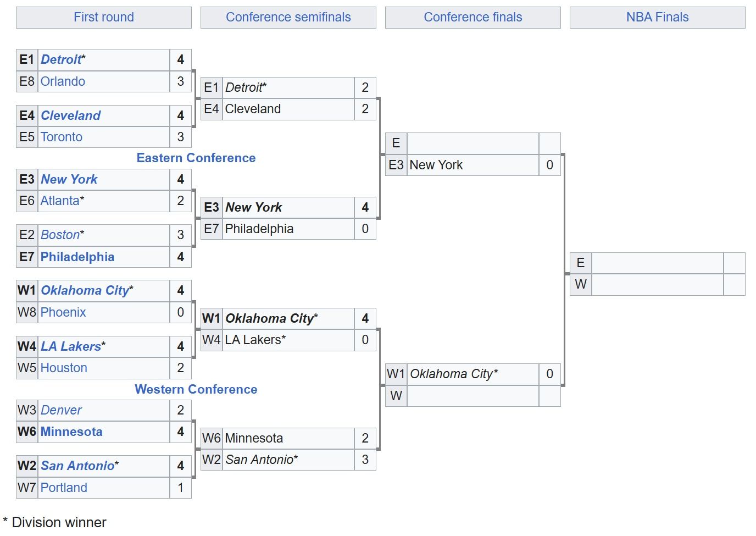Click the Eastern Conference link
Image resolution: width=756 pixels, height=536 pixels.
click(x=196, y=158)
